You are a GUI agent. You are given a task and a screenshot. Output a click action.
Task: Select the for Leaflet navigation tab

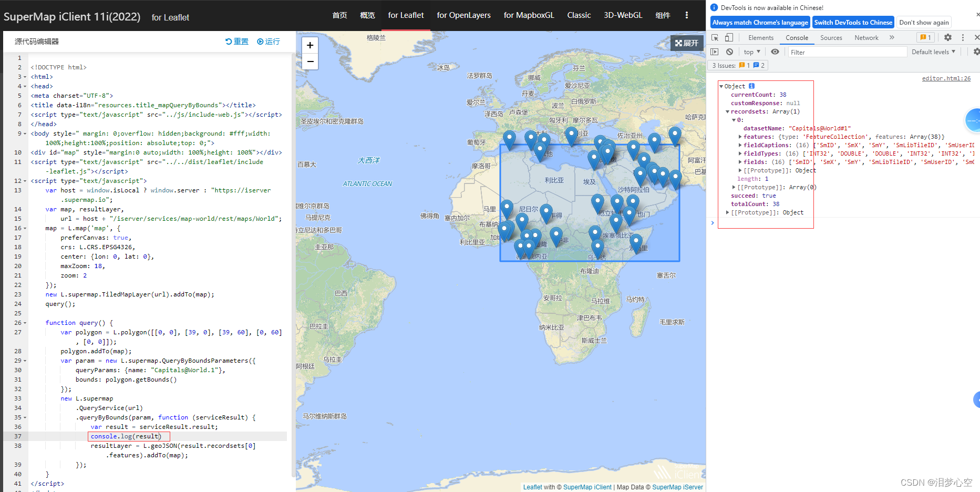pos(406,15)
